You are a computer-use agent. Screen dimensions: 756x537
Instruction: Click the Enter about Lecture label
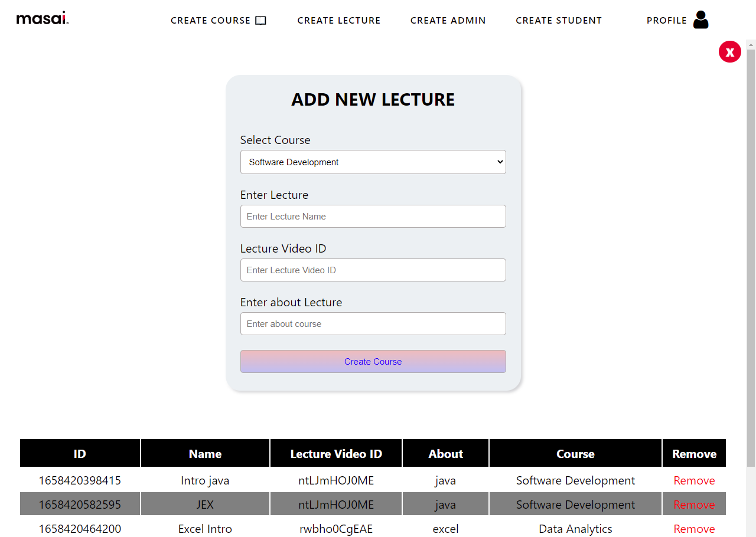(291, 302)
